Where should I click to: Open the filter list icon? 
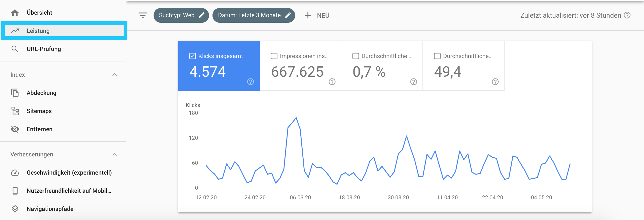tap(143, 15)
